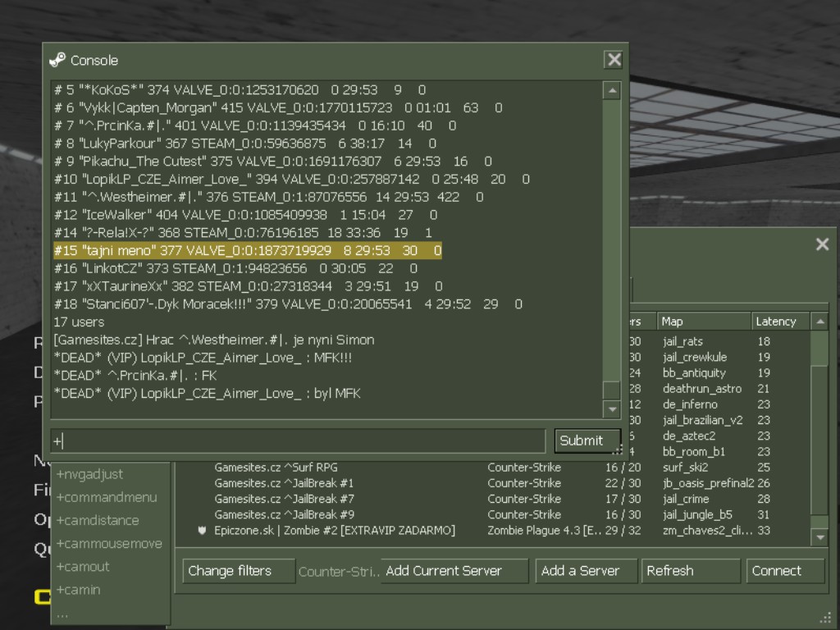
Task: Click Add a Server button
Action: pos(586,571)
